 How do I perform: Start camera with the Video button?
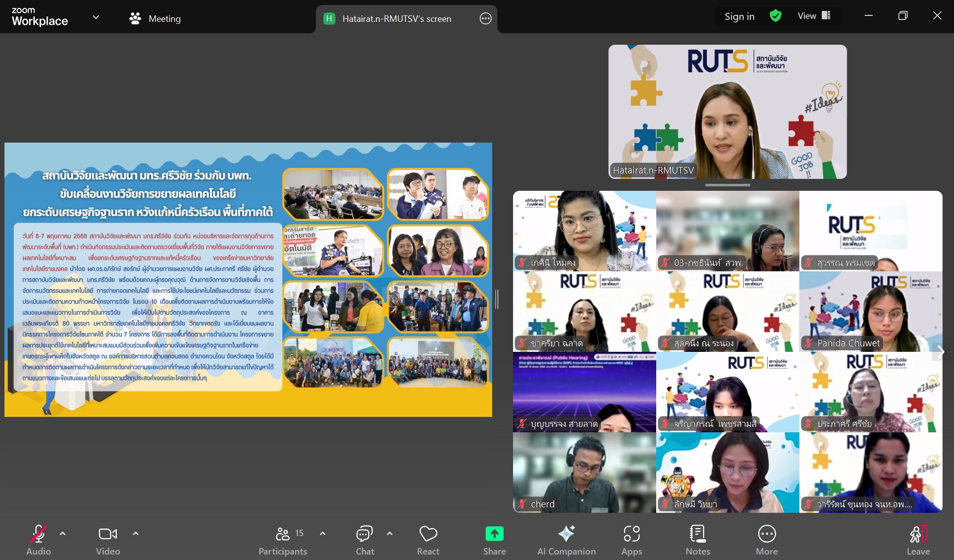coord(108,540)
